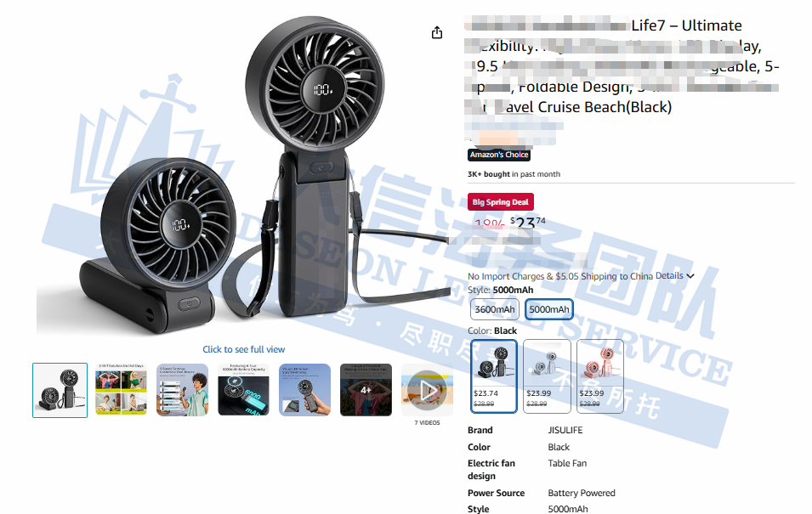Click the 7 VIDEOS label
Screen dimensions: 812x514
click(x=427, y=423)
